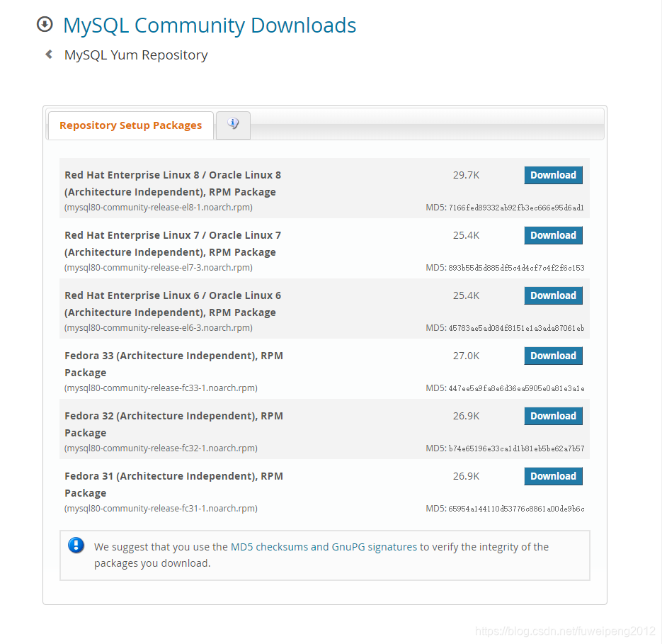Viewport: 662px width, 644px height.
Task: Click the 27.0K file size value
Action: click(466, 356)
